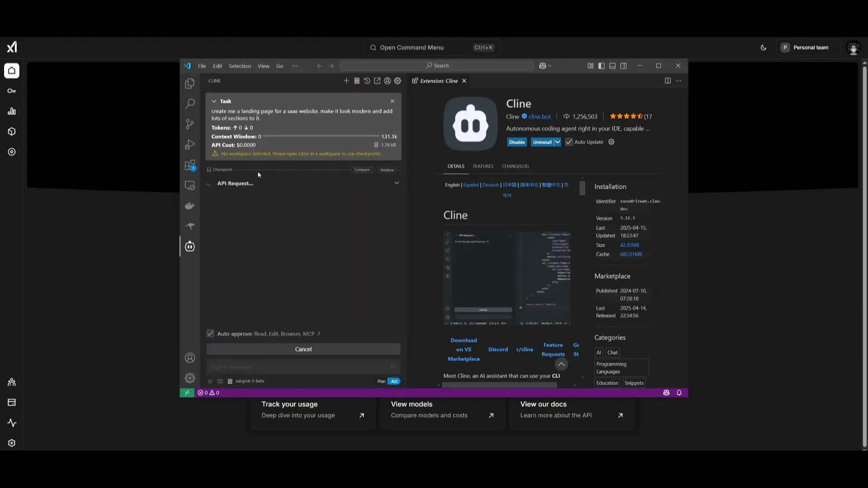The image size is (868, 488).
Task: Toggle dark mode moon icon
Action: point(764,47)
